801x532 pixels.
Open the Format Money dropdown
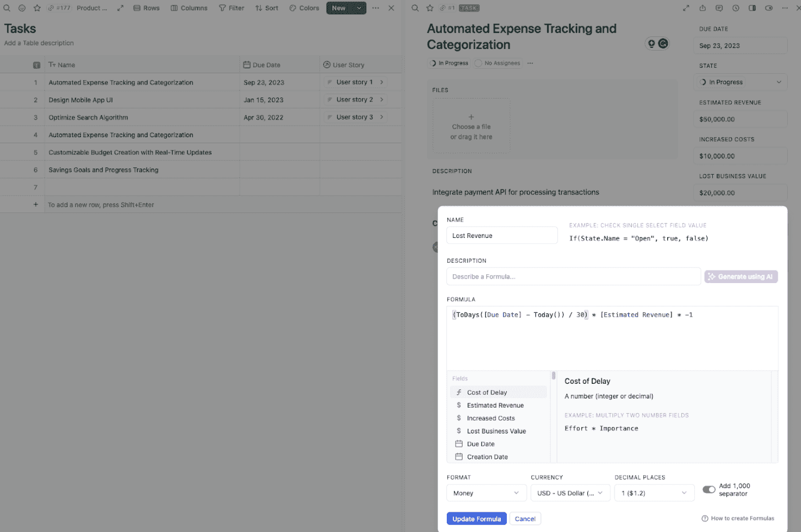486,493
